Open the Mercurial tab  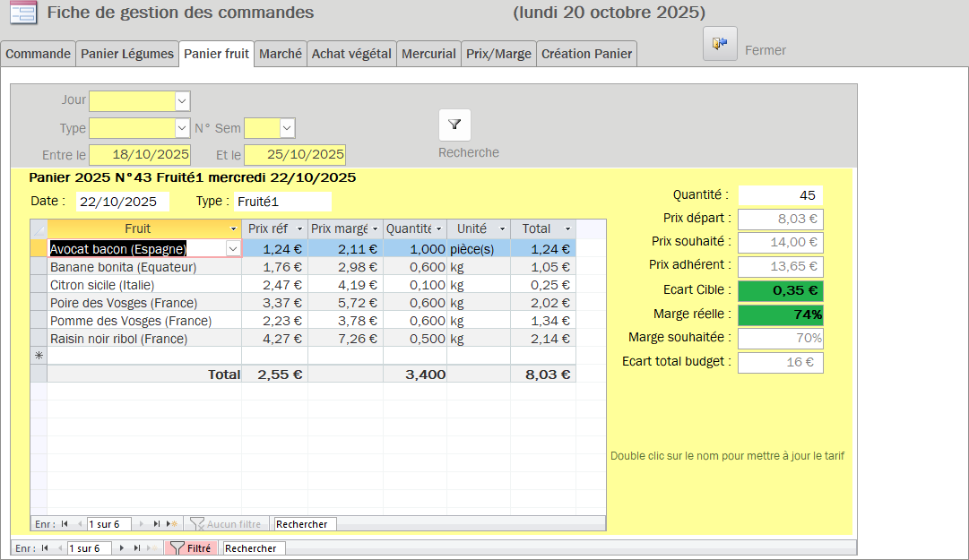pyautogui.click(x=428, y=54)
